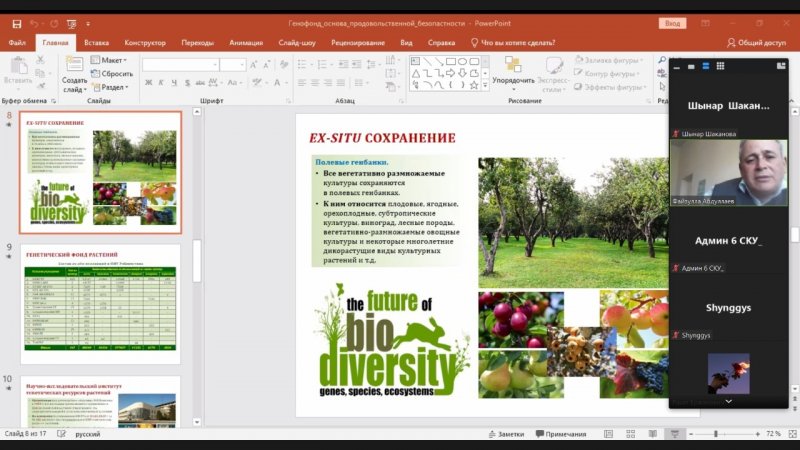Switch to the Конструктор ribbon tab
800x450 pixels.
pyautogui.click(x=145, y=43)
